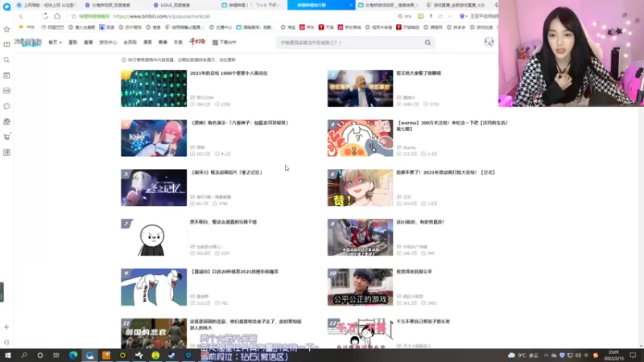
Task: Open the warma 300万关注 video title
Action: click(452, 125)
